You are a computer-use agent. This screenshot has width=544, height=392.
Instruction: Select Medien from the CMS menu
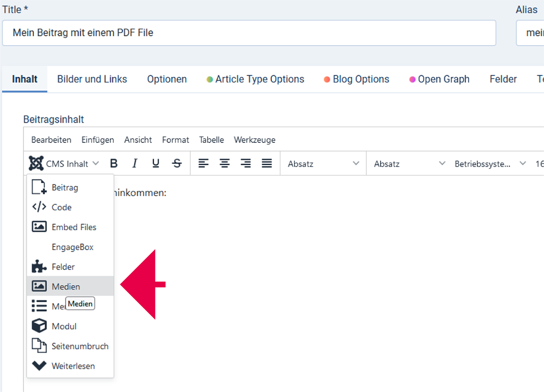point(66,286)
